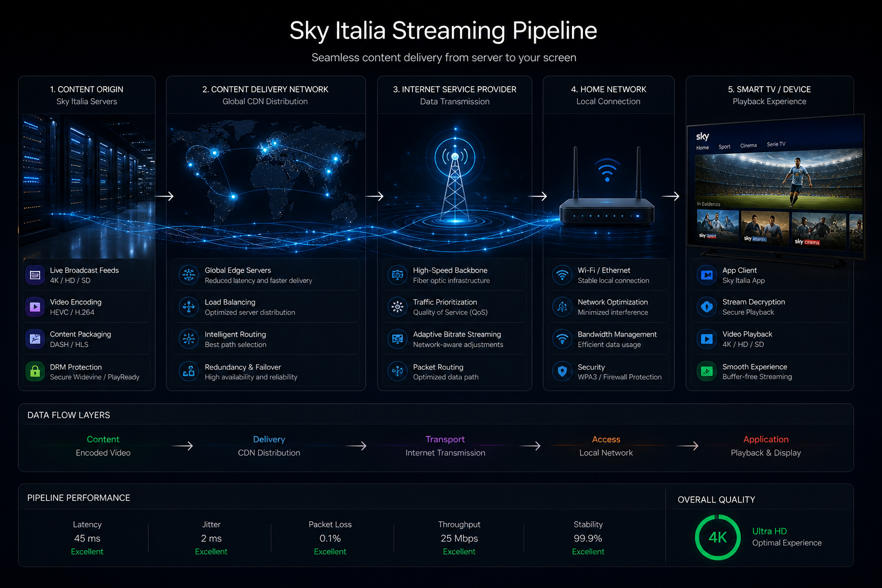Click the Secure Widevine / PlayReady text
882x588 pixels.
coord(95,377)
